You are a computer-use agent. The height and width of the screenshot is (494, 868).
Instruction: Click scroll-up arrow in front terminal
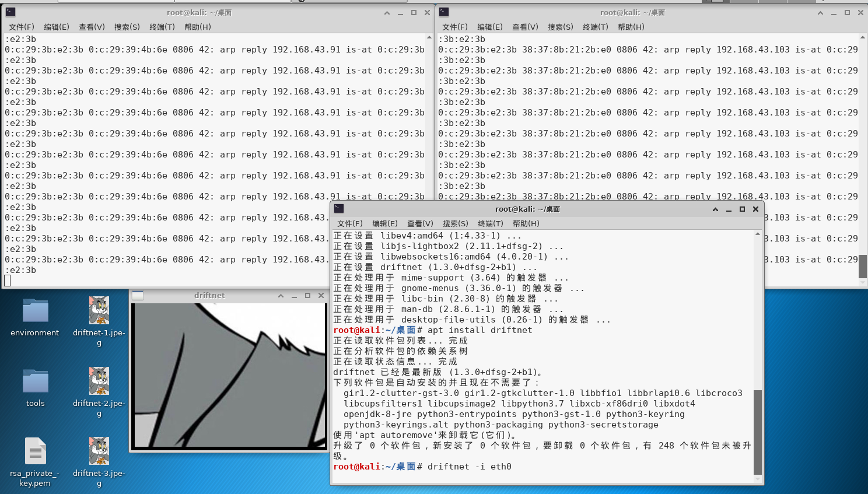[x=758, y=234]
